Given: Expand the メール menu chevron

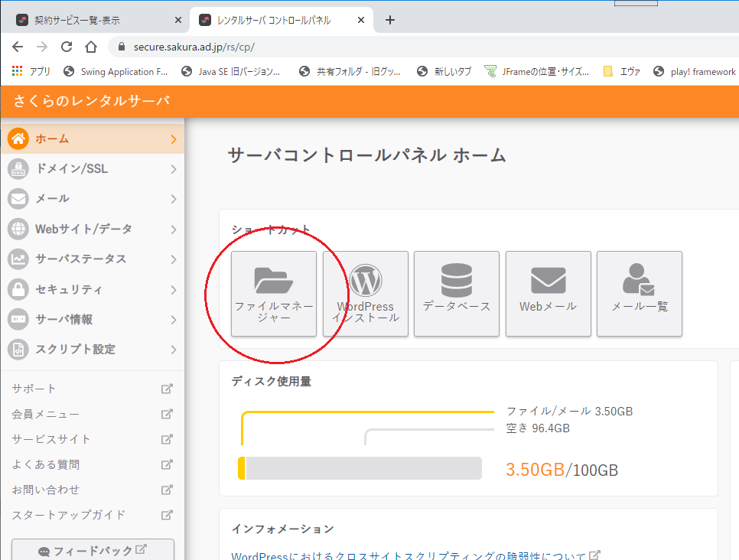Looking at the screenshot, I should (174, 200).
